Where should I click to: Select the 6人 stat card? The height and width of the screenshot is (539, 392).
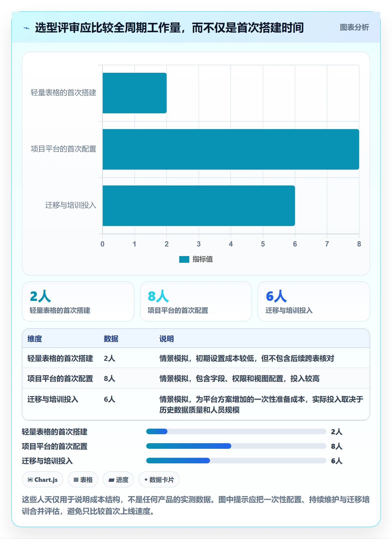click(314, 301)
